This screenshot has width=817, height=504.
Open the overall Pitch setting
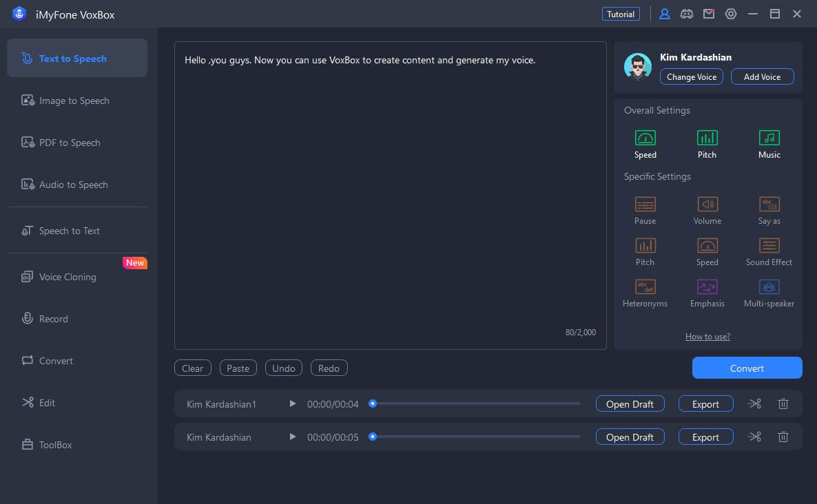click(707, 144)
